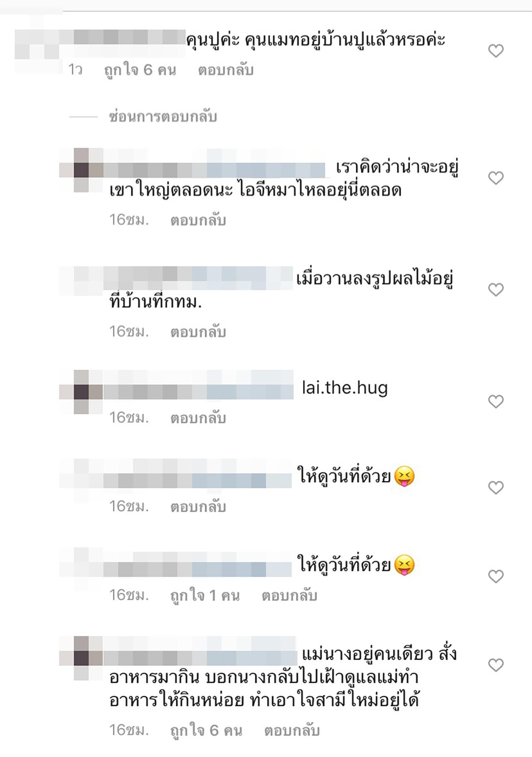The width and height of the screenshot is (532, 757).
Task: Reply to the last comment about สามีใหม่
Action: pos(292,730)
